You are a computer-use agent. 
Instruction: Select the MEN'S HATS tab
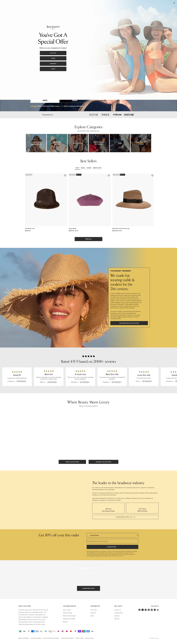(x=97, y=168)
